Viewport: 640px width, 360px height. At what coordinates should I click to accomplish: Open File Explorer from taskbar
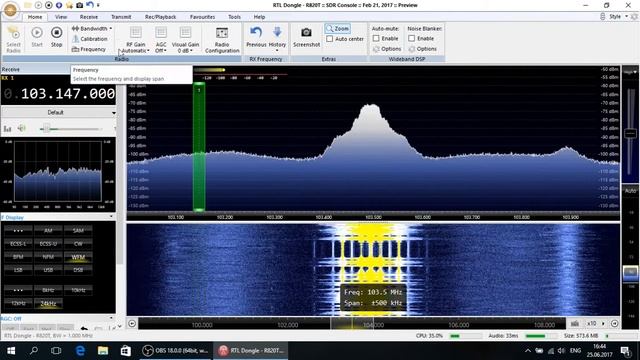[103, 351]
